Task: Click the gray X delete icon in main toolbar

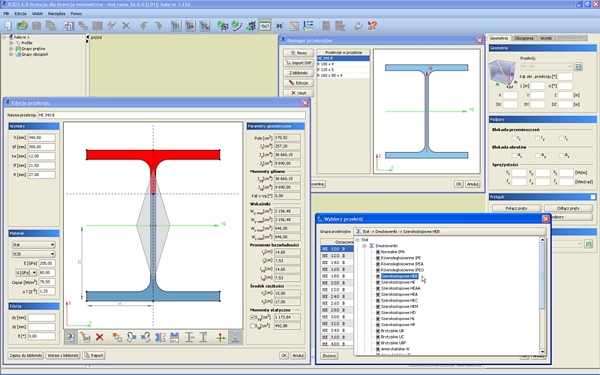Action: click(126, 26)
